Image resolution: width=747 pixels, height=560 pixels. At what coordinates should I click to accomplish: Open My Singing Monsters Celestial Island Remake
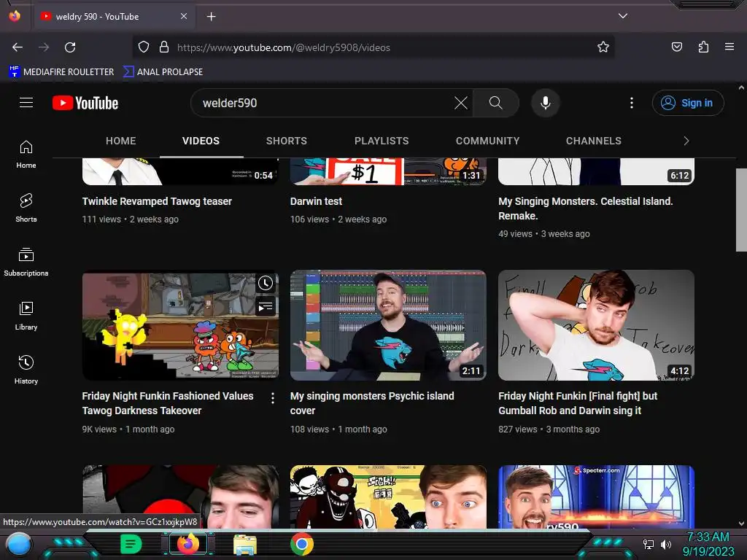(586, 209)
